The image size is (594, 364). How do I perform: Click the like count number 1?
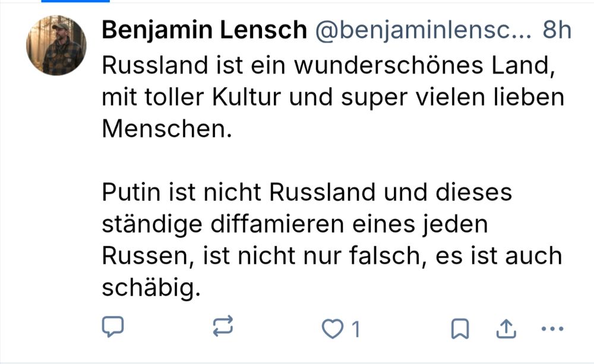[356, 329]
